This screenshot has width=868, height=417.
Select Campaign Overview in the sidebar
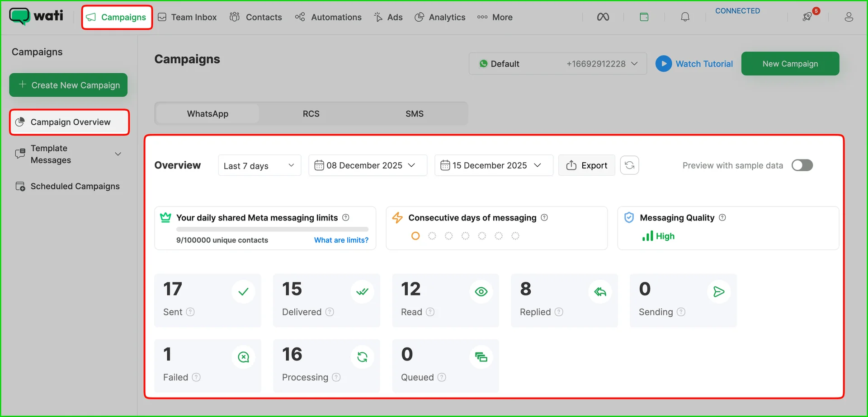coord(69,122)
